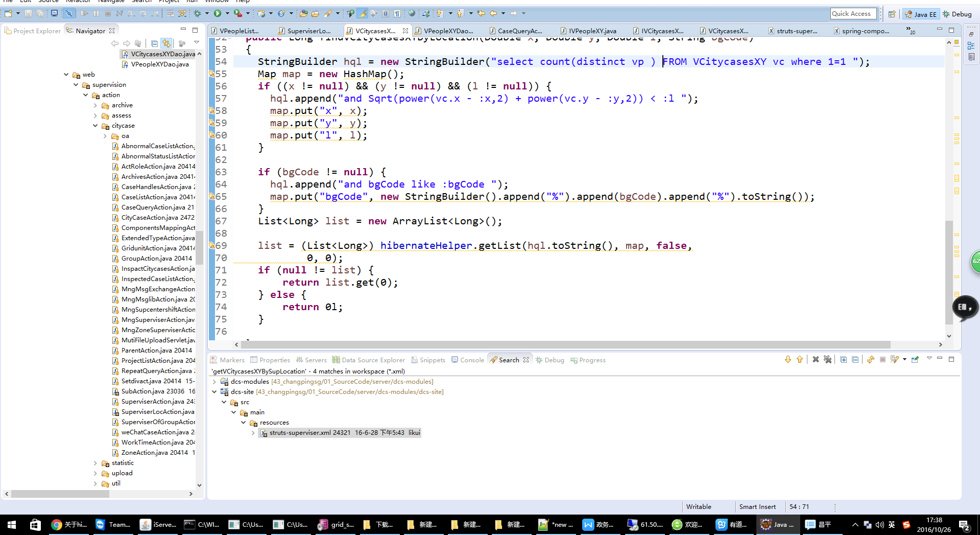Click the Resume debug icon
The height and width of the screenshot is (535, 980).
click(84, 13)
